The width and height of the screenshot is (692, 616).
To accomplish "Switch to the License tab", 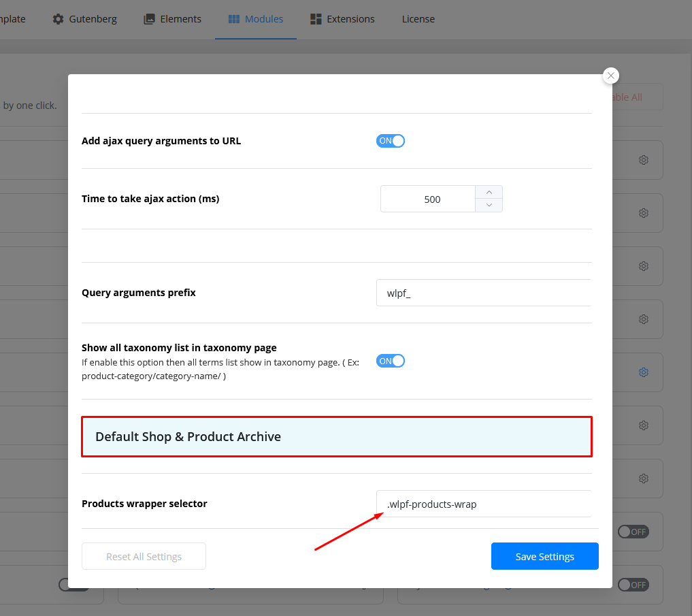I will pyautogui.click(x=418, y=19).
